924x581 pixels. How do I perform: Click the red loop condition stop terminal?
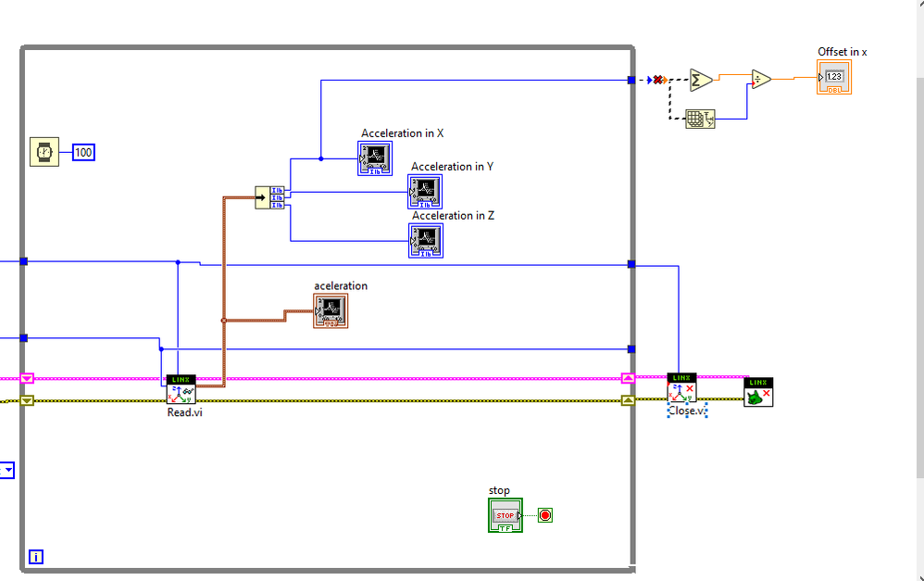(545, 515)
